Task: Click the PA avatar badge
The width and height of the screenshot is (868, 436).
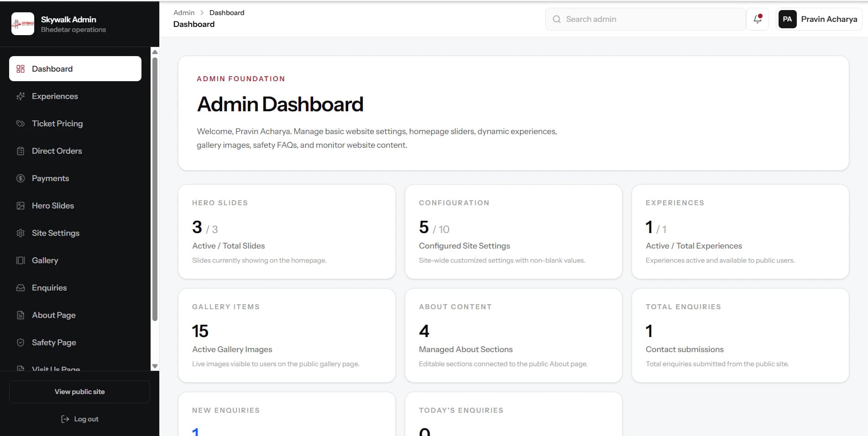Action: [787, 19]
